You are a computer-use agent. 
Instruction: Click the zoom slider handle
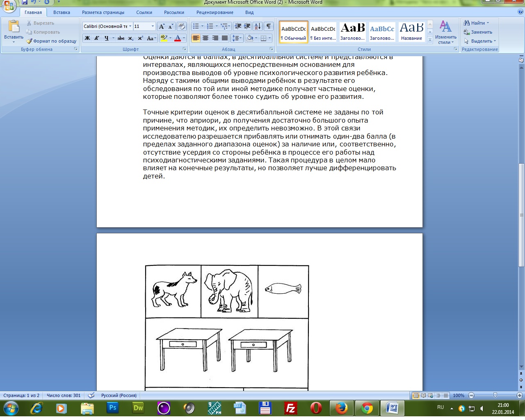tap(495, 395)
